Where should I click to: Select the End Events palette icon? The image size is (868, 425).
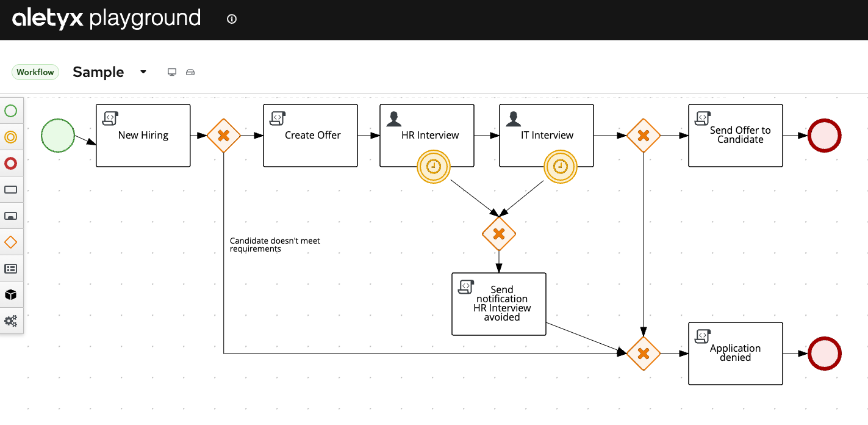point(11,164)
